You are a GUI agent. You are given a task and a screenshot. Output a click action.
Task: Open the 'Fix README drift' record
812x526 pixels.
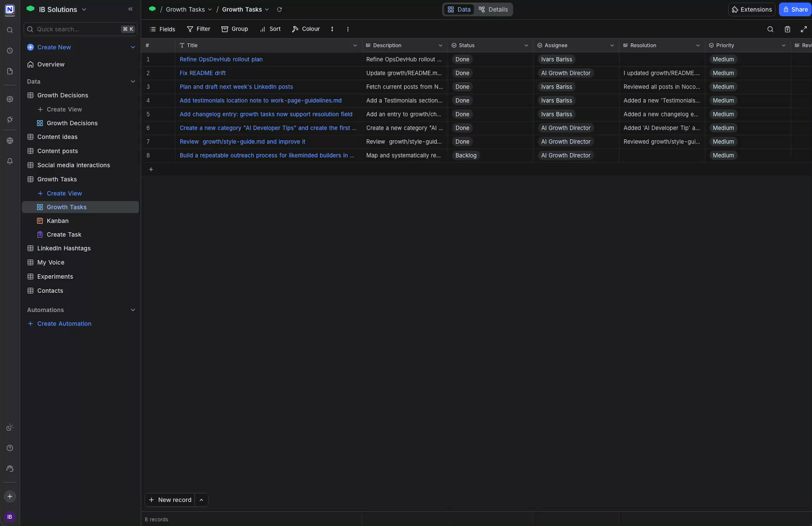coord(202,73)
